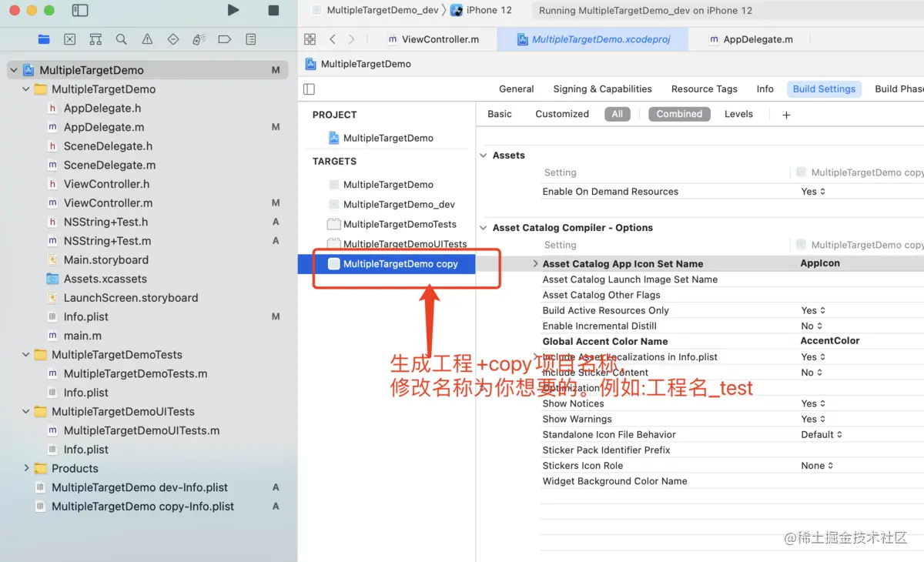Add a build setting with plus

(786, 115)
